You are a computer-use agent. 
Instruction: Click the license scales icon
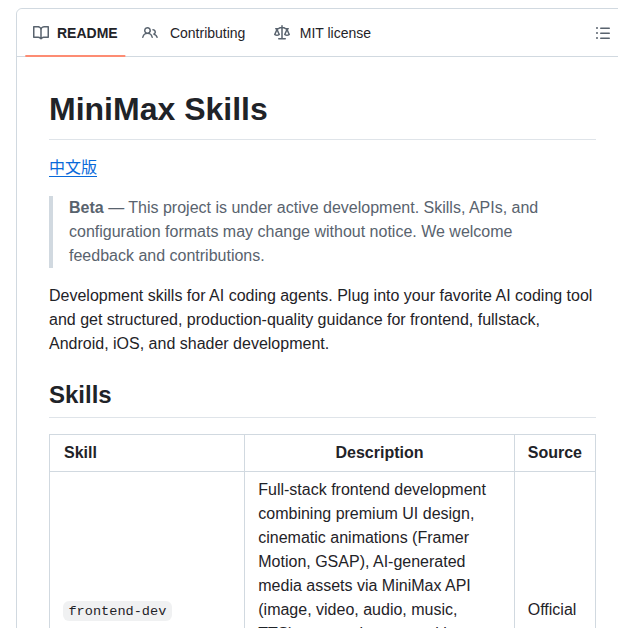click(282, 33)
